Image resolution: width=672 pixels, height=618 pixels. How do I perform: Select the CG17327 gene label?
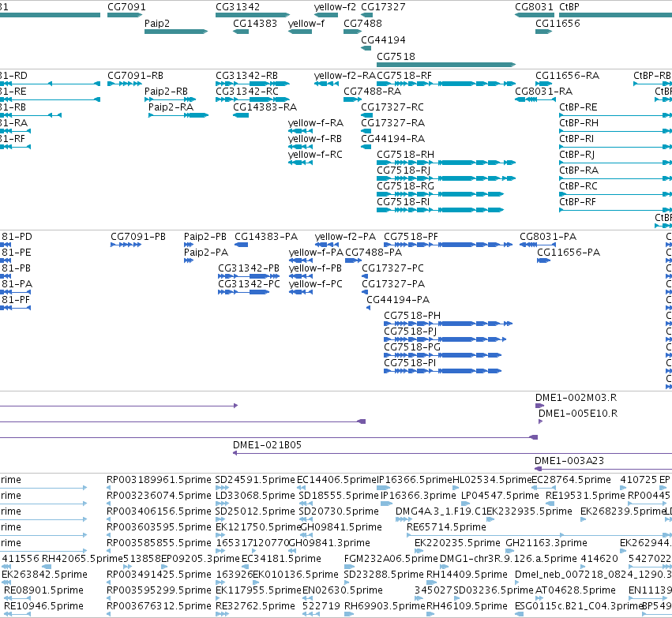coord(383,7)
